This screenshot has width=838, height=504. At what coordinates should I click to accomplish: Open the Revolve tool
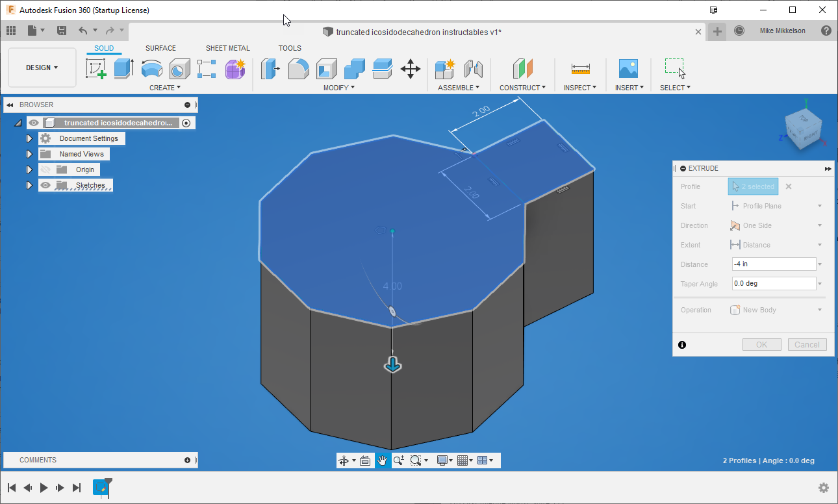click(x=151, y=68)
